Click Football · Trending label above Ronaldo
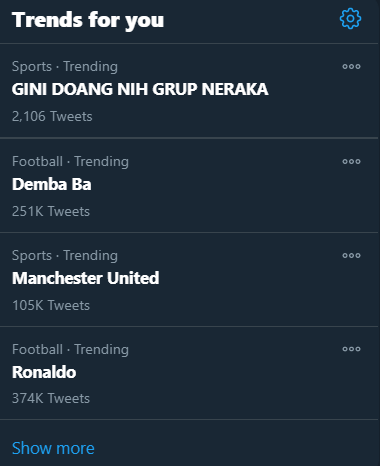380x466 pixels. [x=70, y=350]
